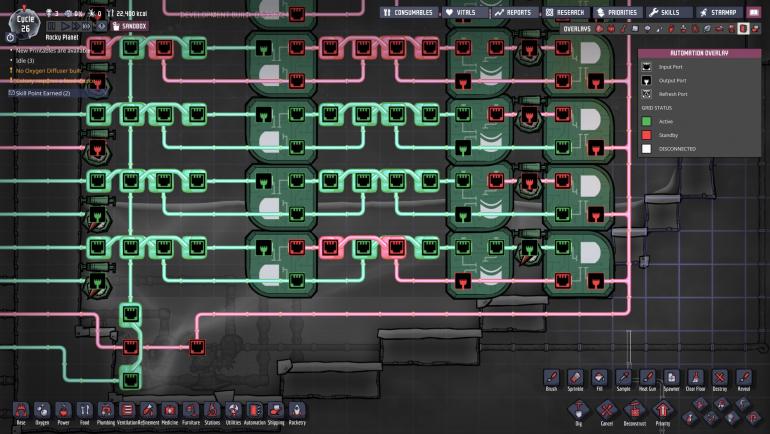Click the Input Port legend entry
The image size is (770, 434).
[x=662, y=67]
